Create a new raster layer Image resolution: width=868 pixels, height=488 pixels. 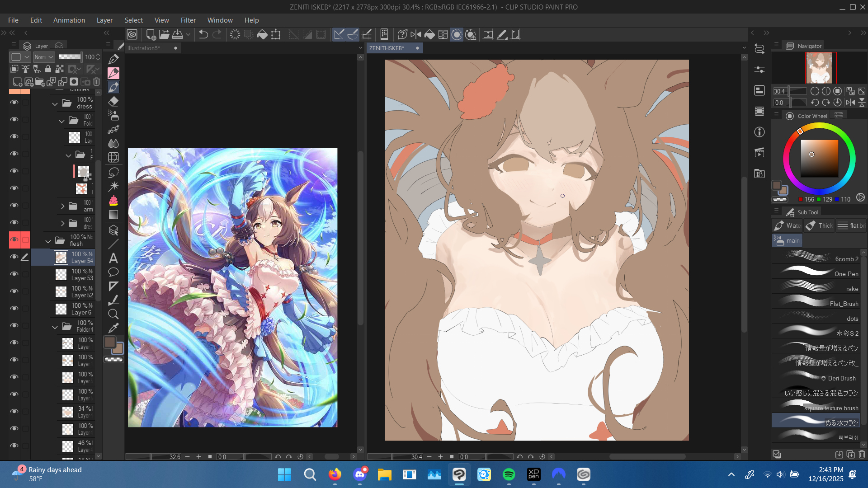pyautogui.click(x=17, y=82)
